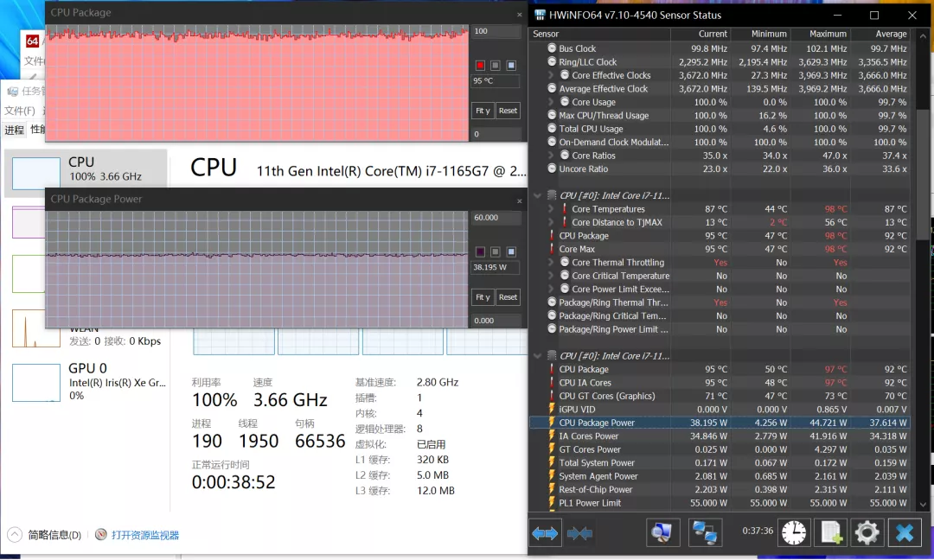934x560 pixels.
Task: Click Reset in CPU Package graph
Action: coord(509,111)
